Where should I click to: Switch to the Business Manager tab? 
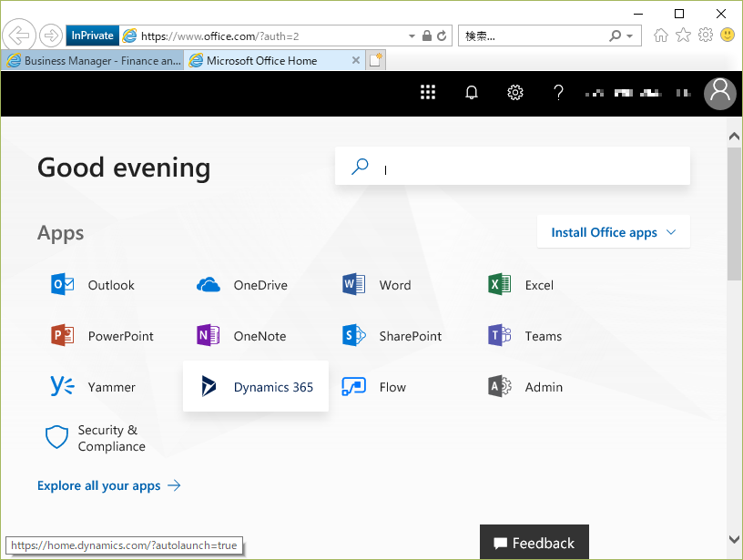(94, 61)
